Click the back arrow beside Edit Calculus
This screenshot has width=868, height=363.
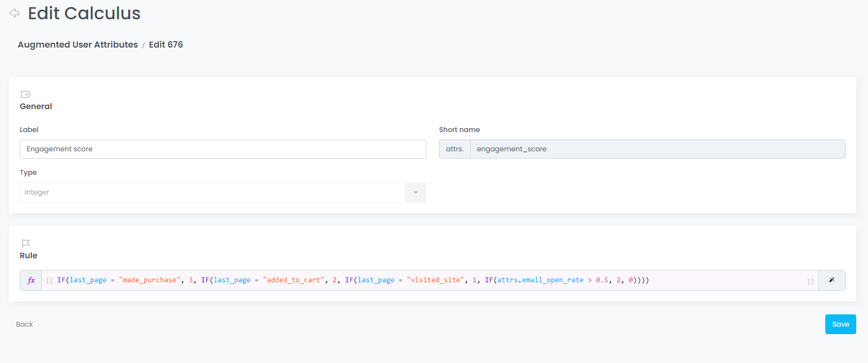click(14, 13)
